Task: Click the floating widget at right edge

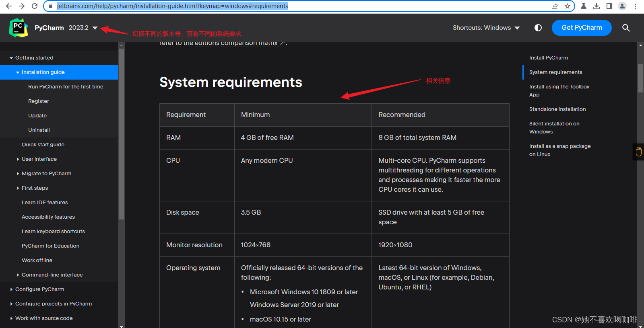Action: tap(638, 152)
